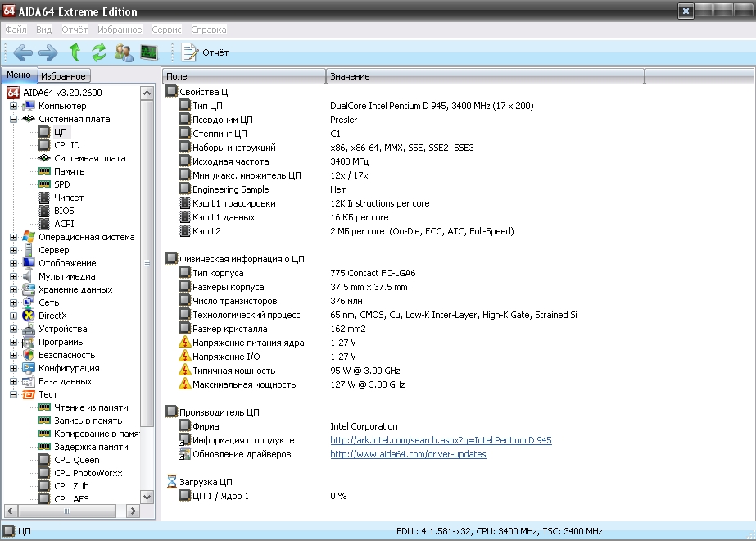Click the Конфигурация icon in tree

(29, 368)
